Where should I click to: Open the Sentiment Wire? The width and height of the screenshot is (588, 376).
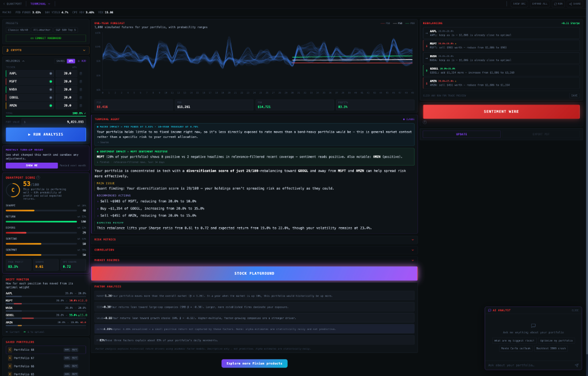click(x=501, y=112)
